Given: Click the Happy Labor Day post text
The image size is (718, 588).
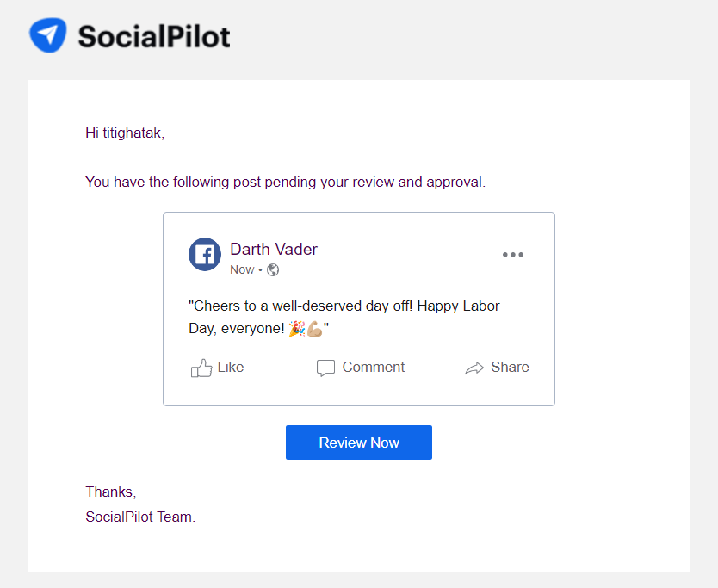Looking at the screenshot, I should click(344, 317).
